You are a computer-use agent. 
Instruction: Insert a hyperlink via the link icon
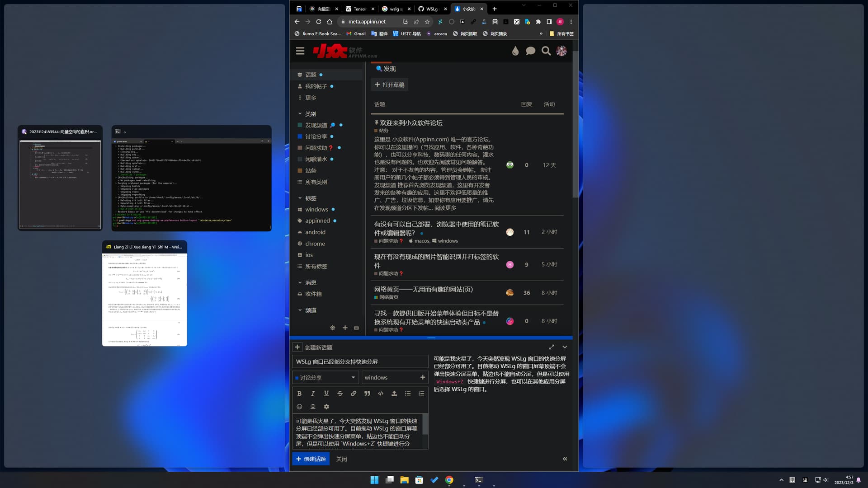pos(354,394)
